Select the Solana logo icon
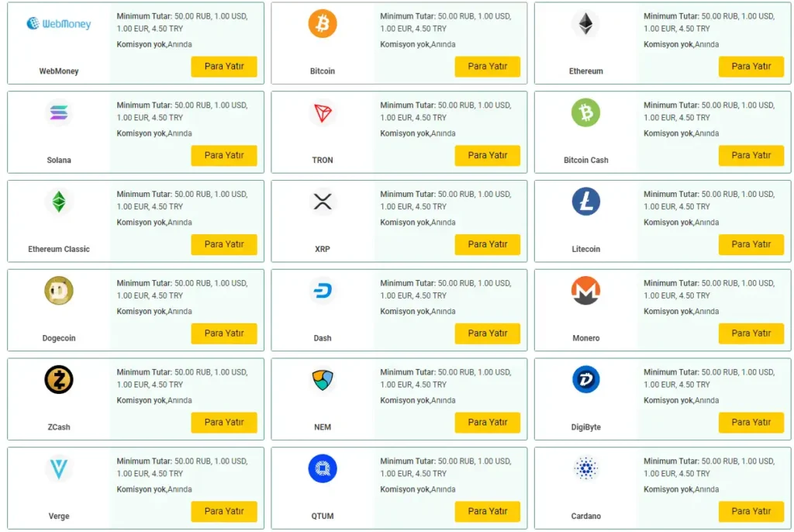794x532 pixels. point(59,113)
